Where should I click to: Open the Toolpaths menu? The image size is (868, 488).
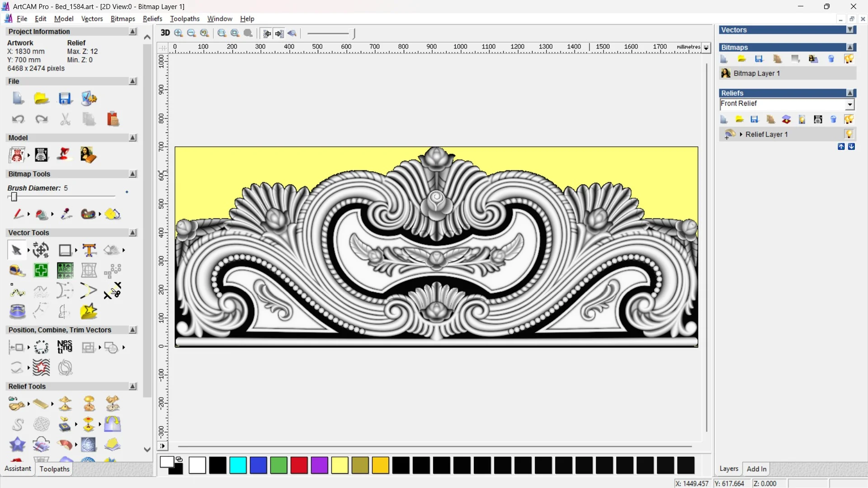coord(184,19)
